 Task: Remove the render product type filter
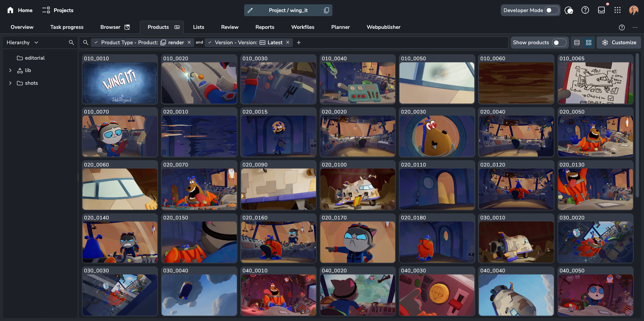tap(189, 43)
